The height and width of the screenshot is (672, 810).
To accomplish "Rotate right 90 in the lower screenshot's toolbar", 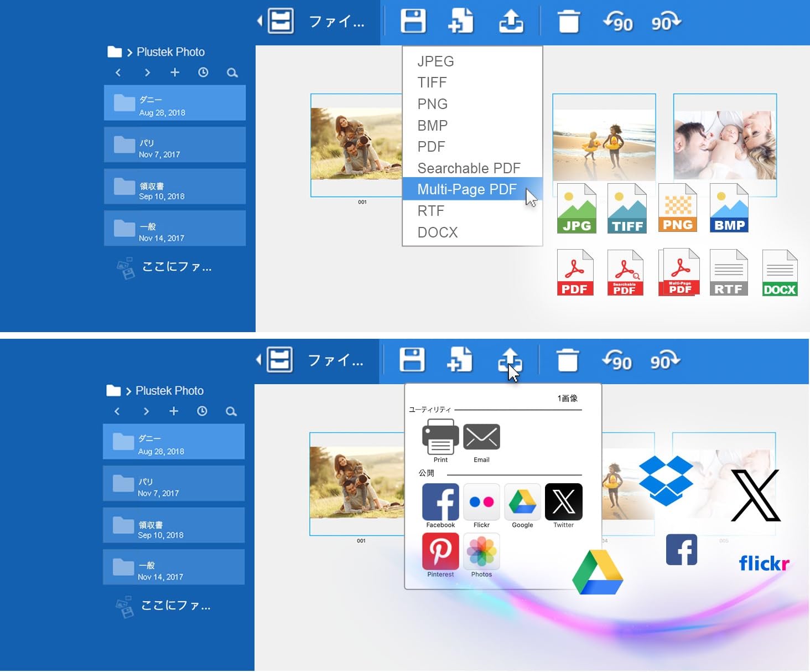I will 665,361.
